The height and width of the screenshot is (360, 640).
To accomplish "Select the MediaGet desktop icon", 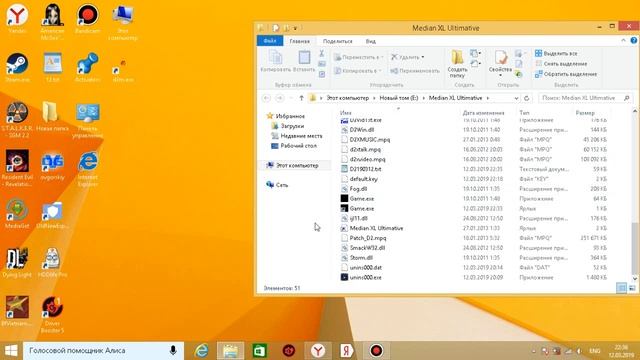I will click(x=17, y=213).
